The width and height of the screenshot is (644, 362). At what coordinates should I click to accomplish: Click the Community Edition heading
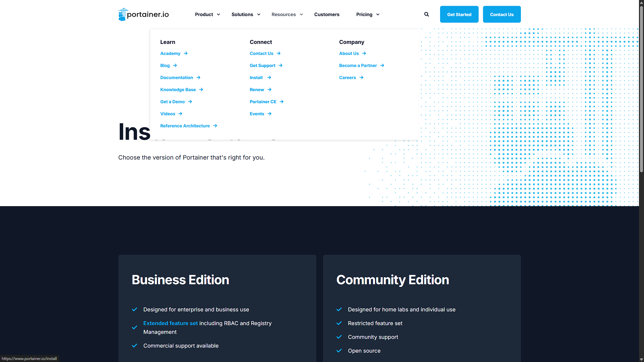tap(392, 280)
